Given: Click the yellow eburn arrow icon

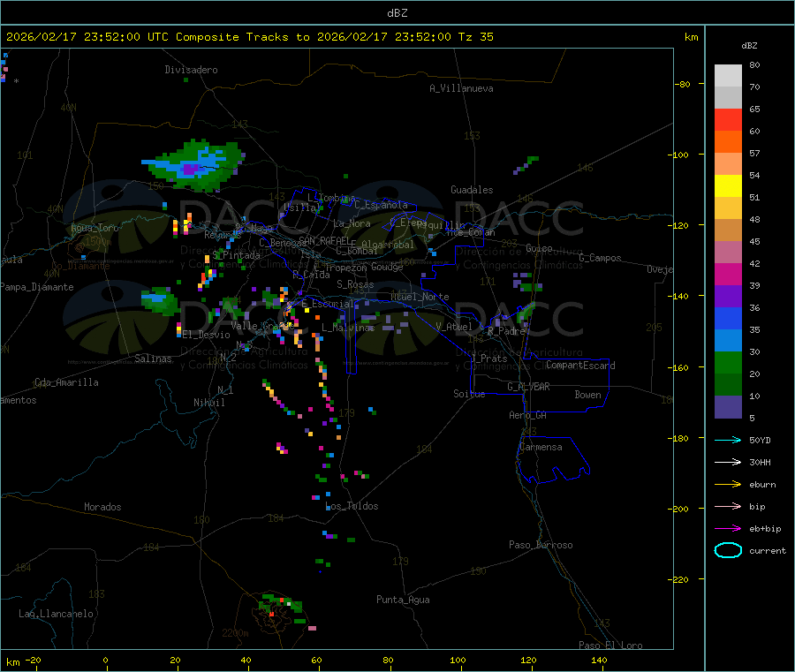Looking at the screenshot, I should 728,485.
